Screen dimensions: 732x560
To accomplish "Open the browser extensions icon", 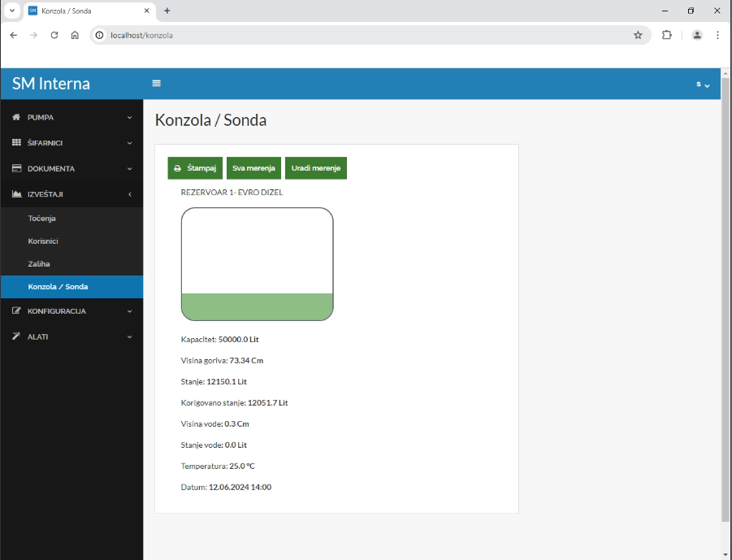I will click(x=667, y=35).
